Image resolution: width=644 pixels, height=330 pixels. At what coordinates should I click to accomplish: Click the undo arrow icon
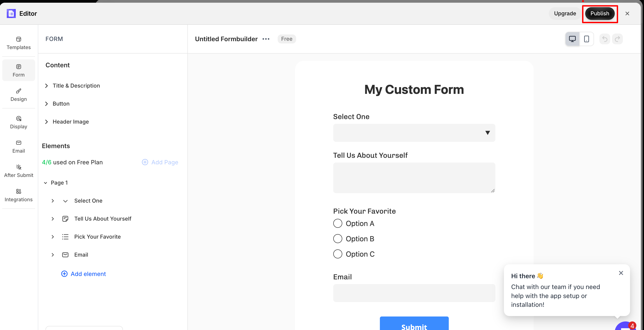point(605,39)
